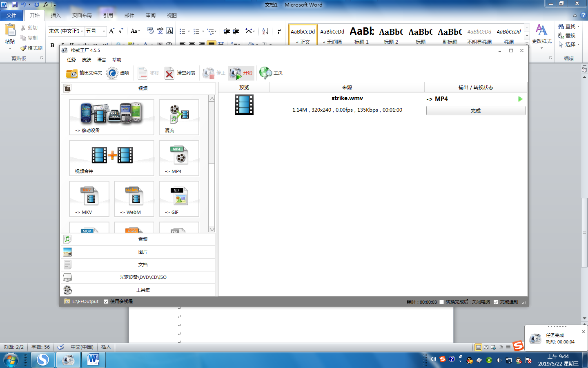Click the Word 复制 copy icon
The image size is (588, 368).
[23, 38]
